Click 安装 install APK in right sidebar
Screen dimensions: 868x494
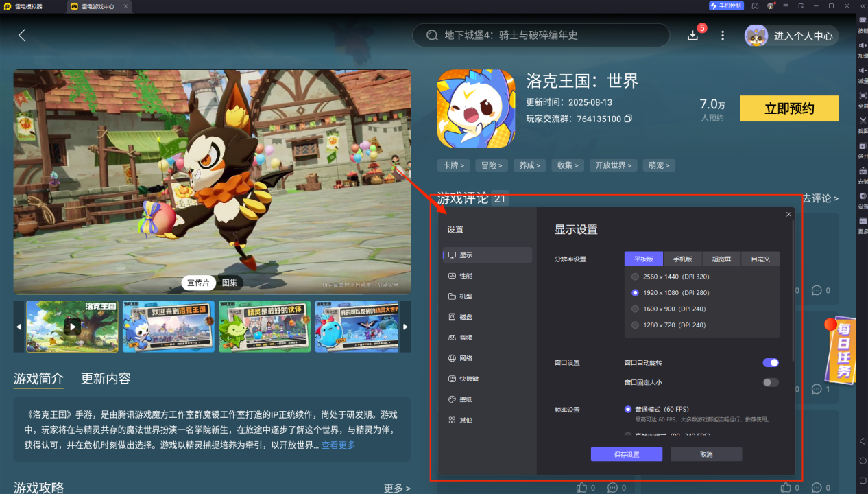point(863,175)
